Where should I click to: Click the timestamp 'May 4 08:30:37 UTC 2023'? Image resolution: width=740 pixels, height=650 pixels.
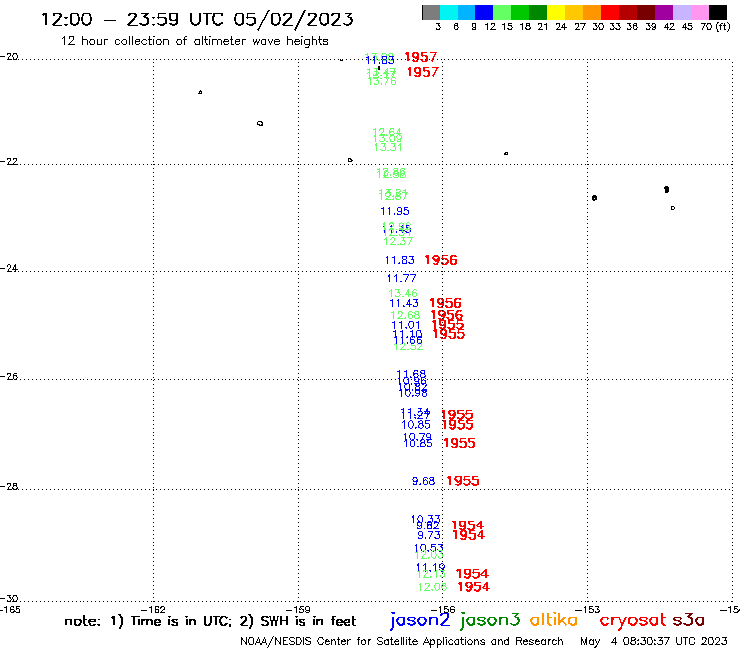point(654,642)
